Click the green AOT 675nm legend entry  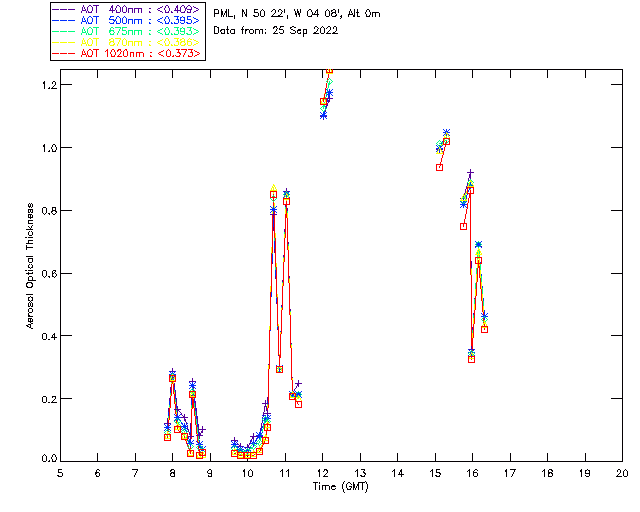(x=140, y=31)
